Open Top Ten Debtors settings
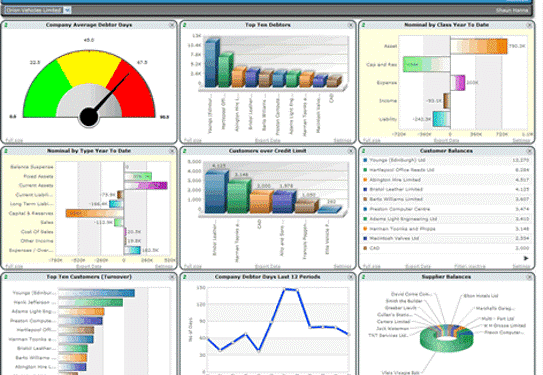 (342, 140)
